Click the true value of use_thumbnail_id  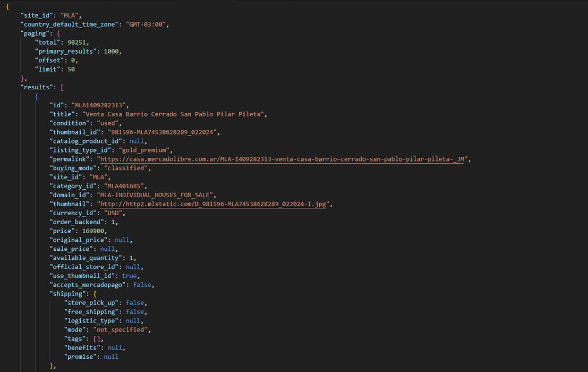(x=129, y=276)
